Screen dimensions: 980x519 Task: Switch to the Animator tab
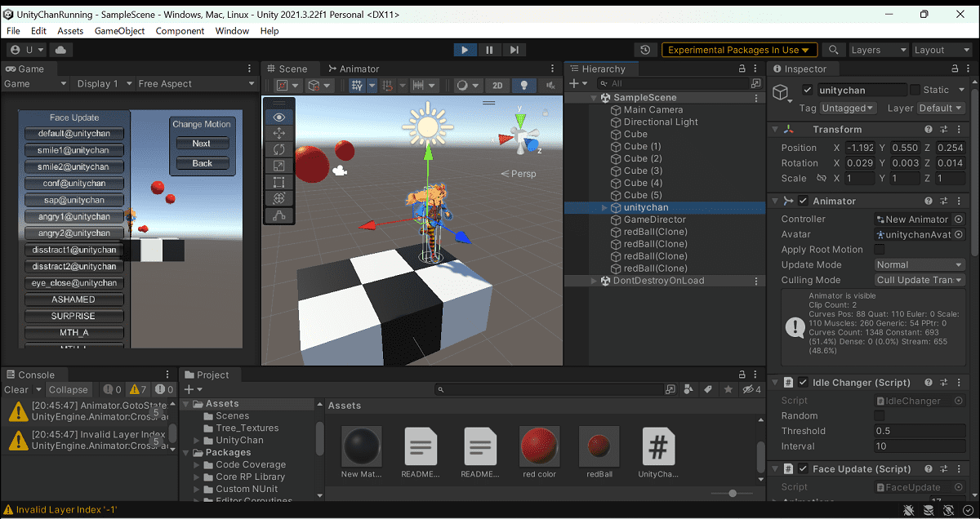pos(354,69)
